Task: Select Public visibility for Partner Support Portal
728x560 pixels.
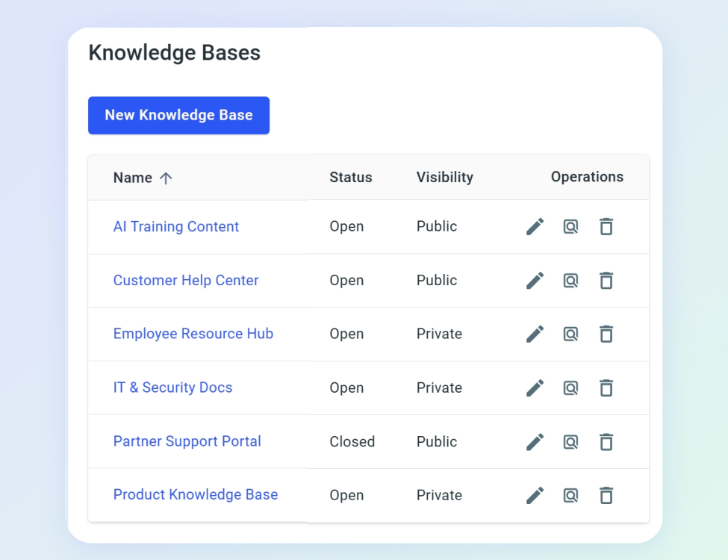Action: pos(437,441)
